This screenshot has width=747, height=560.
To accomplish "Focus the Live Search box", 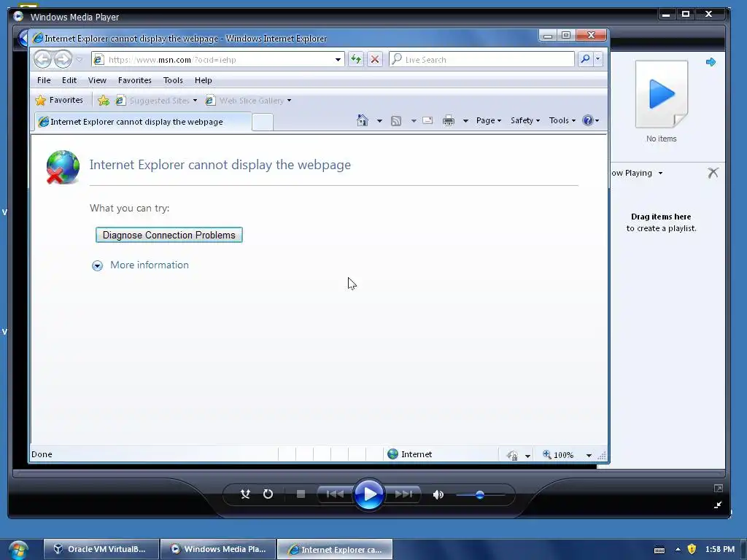I will tap(481, 60).
